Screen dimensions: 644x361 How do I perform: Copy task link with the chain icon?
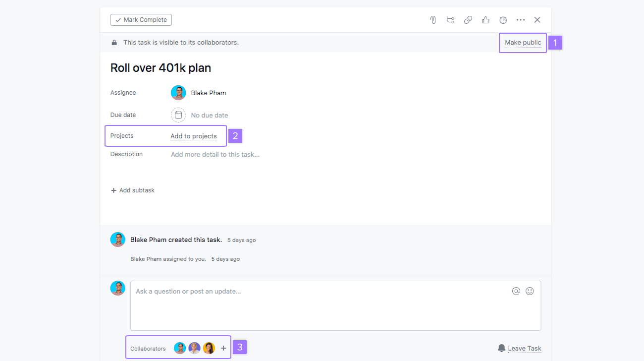tap(468, 20)
